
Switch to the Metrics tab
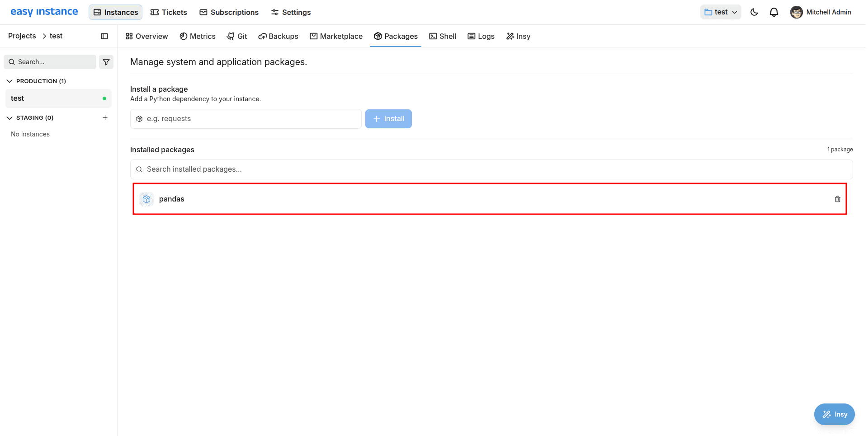click(x=198, y=36)
